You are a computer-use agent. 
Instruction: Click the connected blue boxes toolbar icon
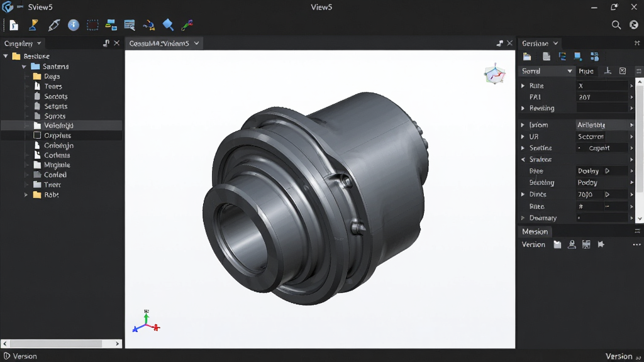pos(111,25)
